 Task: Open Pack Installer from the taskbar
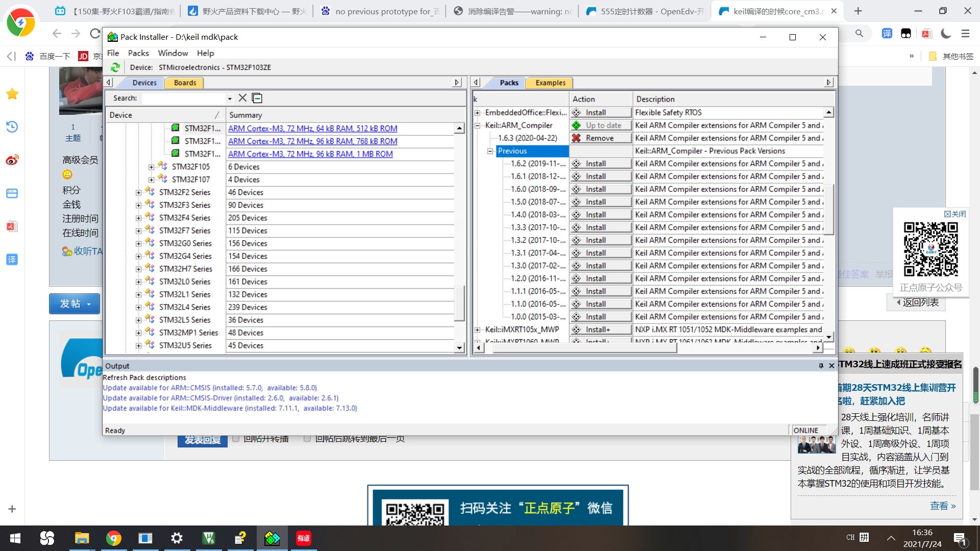272,538
